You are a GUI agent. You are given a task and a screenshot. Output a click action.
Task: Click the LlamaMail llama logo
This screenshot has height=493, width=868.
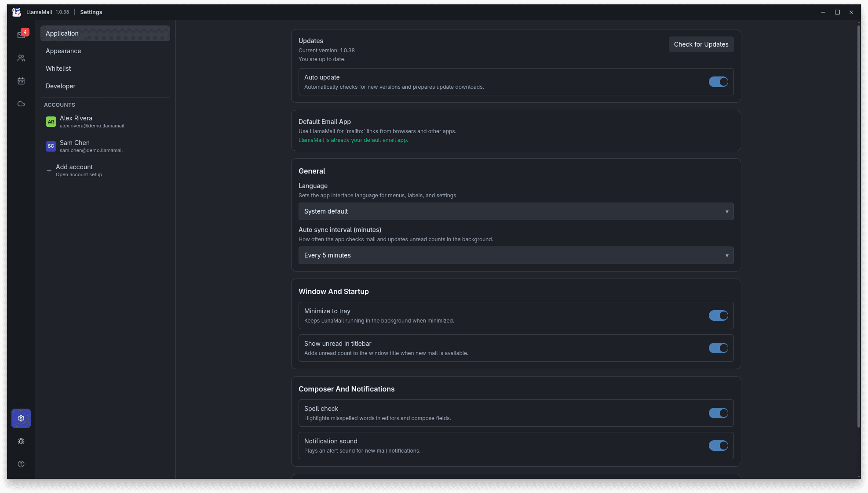tap(16, 12)
